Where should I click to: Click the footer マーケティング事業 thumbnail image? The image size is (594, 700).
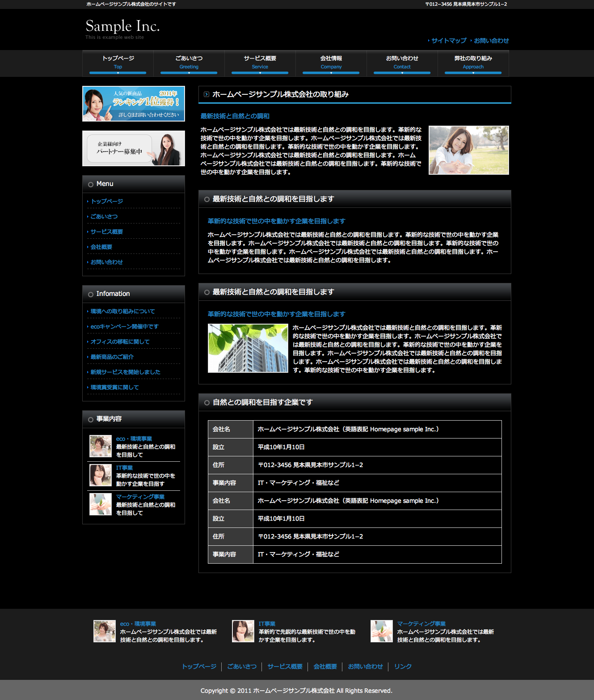(382, 631)
